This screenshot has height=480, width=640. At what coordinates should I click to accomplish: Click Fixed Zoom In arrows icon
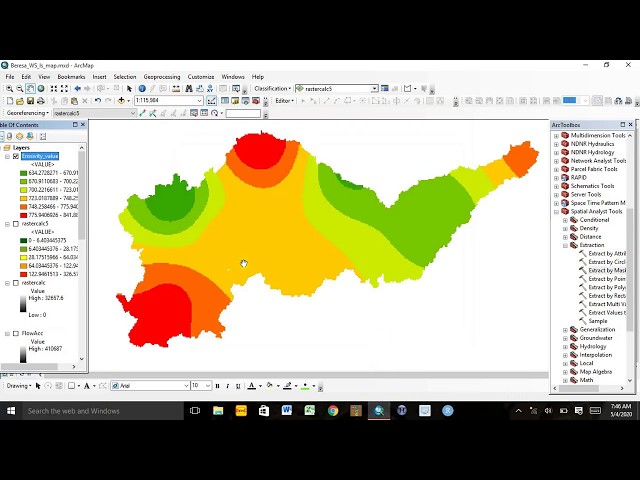[x=53, y=89]
